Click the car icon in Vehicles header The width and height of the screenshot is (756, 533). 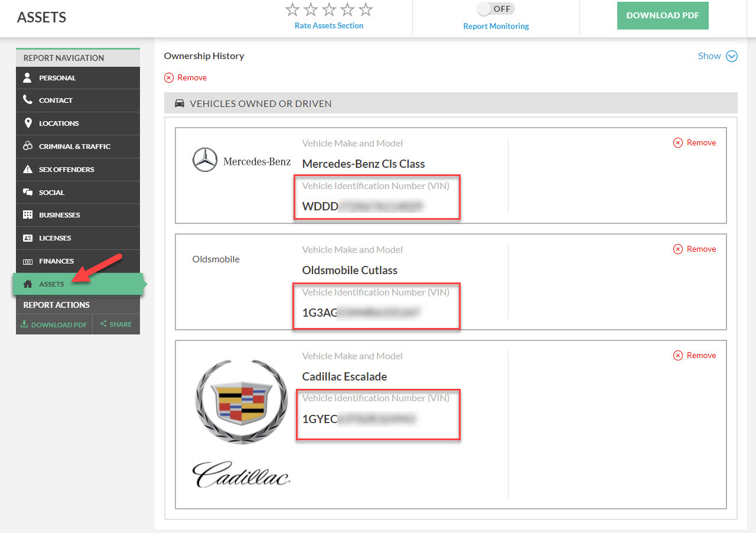180,103
